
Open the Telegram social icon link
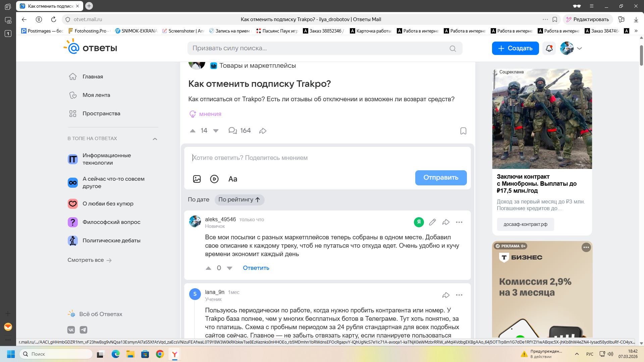click(84, 330)
